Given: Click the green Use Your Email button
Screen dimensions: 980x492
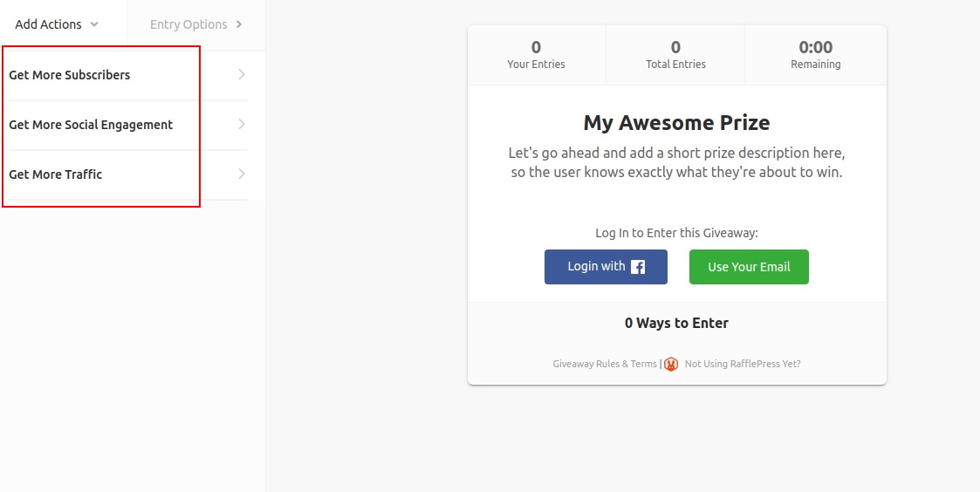Looking at the screenshot, I should click(749, 267).
